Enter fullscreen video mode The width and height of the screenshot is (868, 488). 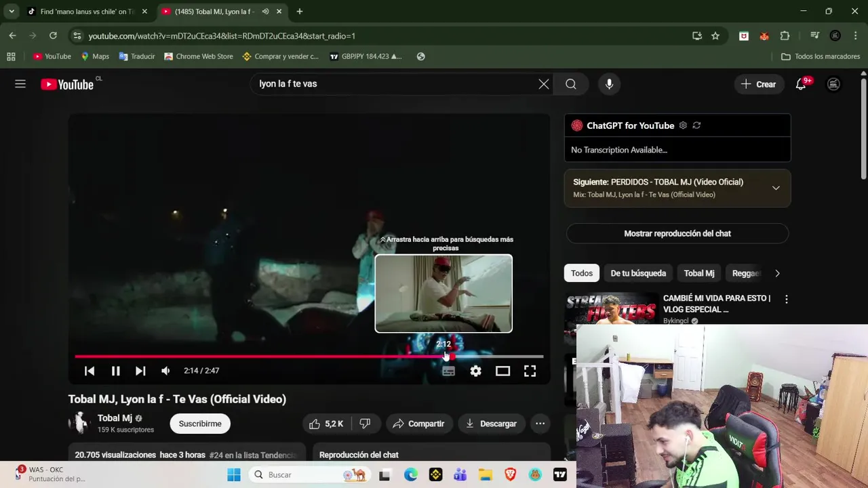pos(530,371)
